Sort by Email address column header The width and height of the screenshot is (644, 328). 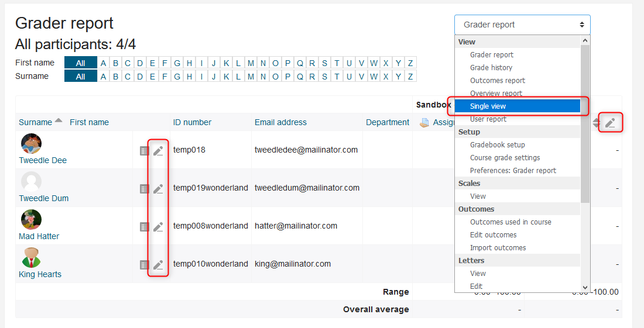(280, 122)
